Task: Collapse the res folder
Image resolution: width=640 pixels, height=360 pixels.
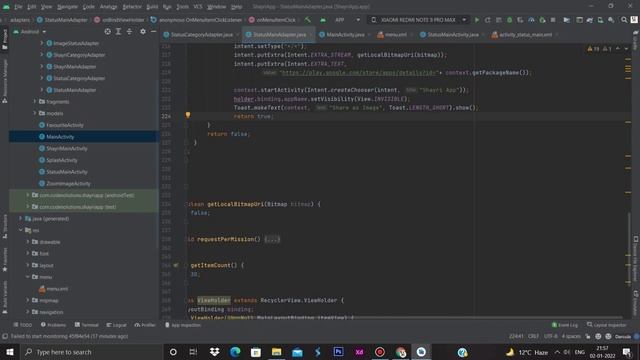Action: [20, 230]
